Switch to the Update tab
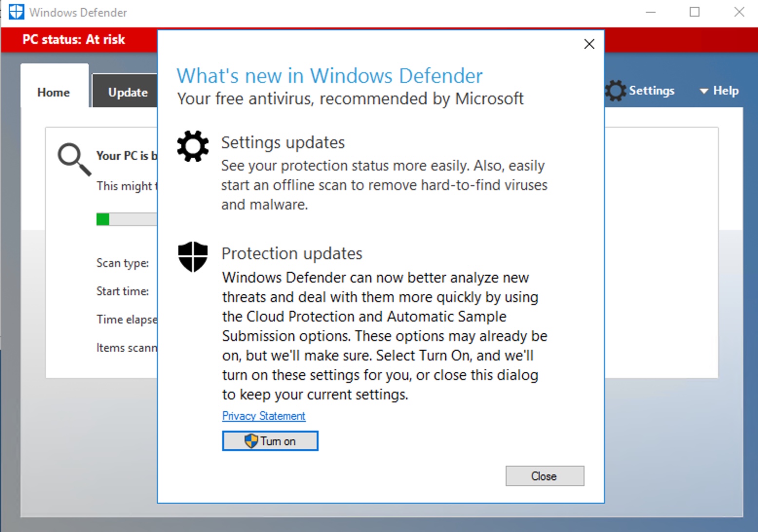The width and height of the screenshot is (758, 532). coord(125,91)
